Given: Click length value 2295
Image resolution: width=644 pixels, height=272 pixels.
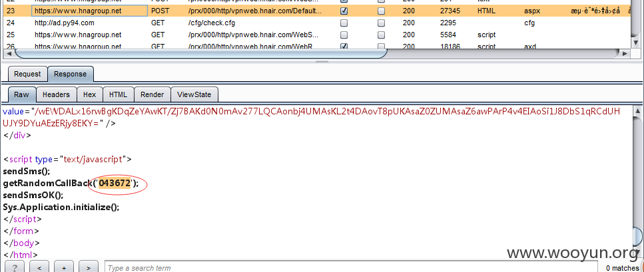Looking at the screenshot, I should (x=447, y=23).
